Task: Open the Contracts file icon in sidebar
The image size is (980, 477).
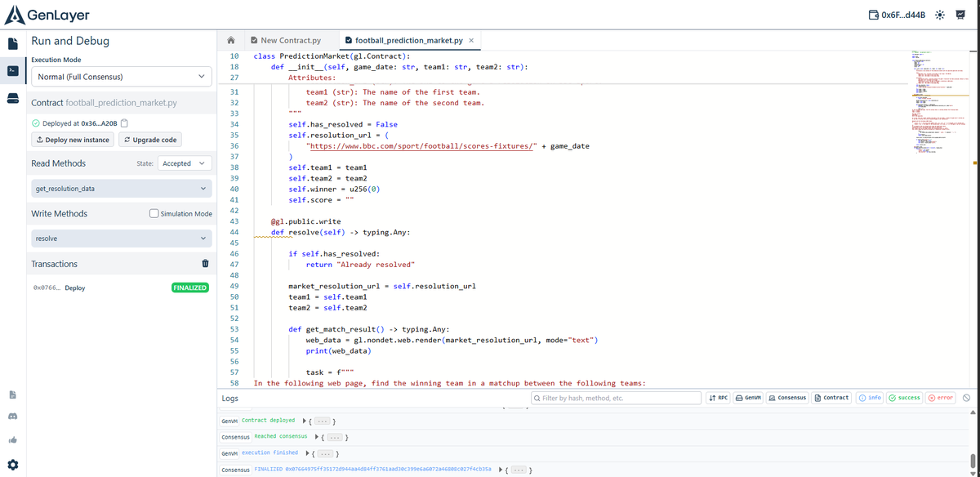Action: click(12, 43)
